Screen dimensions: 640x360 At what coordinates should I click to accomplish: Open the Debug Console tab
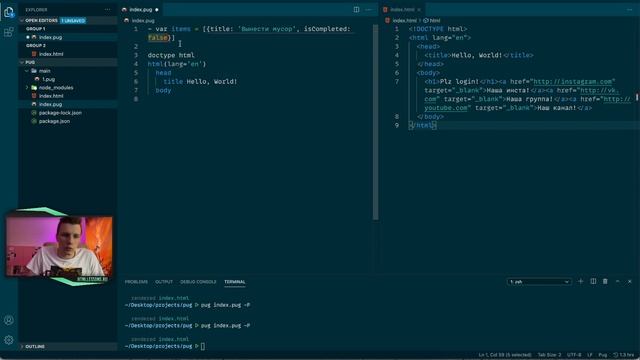point(198,282)
